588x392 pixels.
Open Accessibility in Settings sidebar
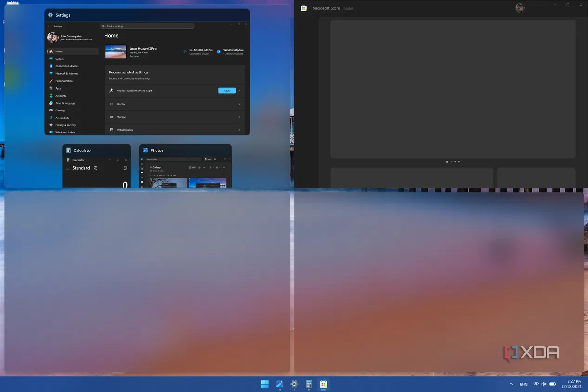click(73, 118)
